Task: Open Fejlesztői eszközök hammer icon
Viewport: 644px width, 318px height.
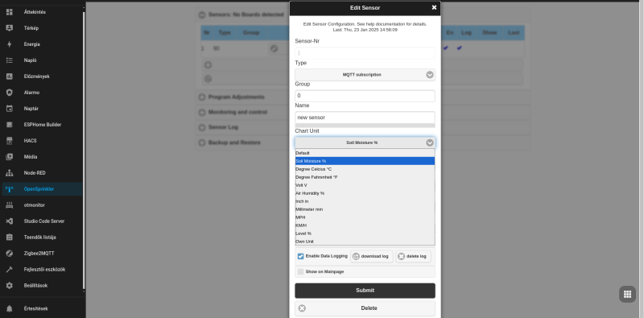Action: click(x=10, y=270)
